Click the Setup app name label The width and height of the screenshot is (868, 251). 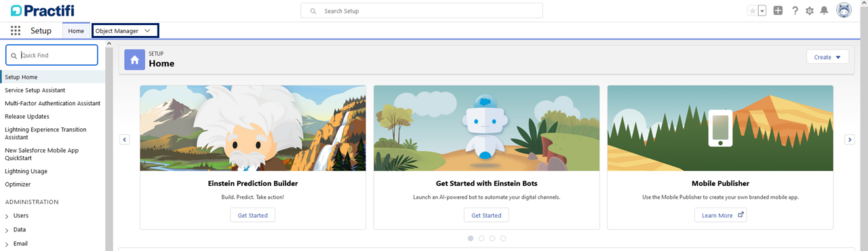[x=41, y=31]
